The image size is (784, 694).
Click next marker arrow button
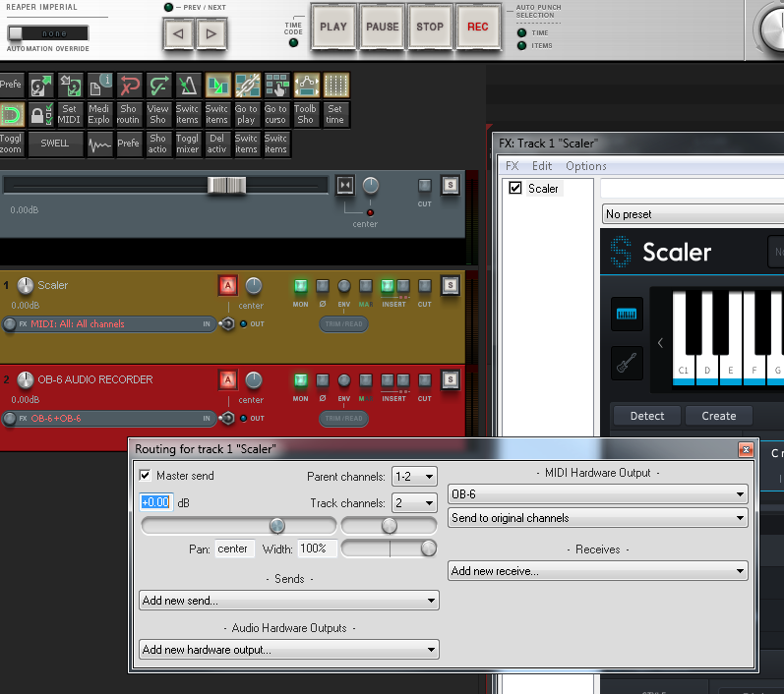point(211,34)
